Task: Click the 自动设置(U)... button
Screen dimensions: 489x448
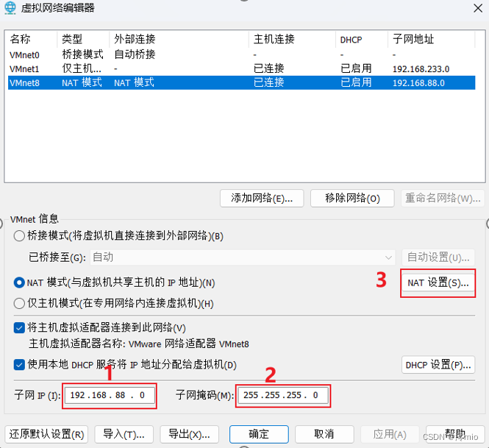Action: pyautogui.click(x=438, y=257)
